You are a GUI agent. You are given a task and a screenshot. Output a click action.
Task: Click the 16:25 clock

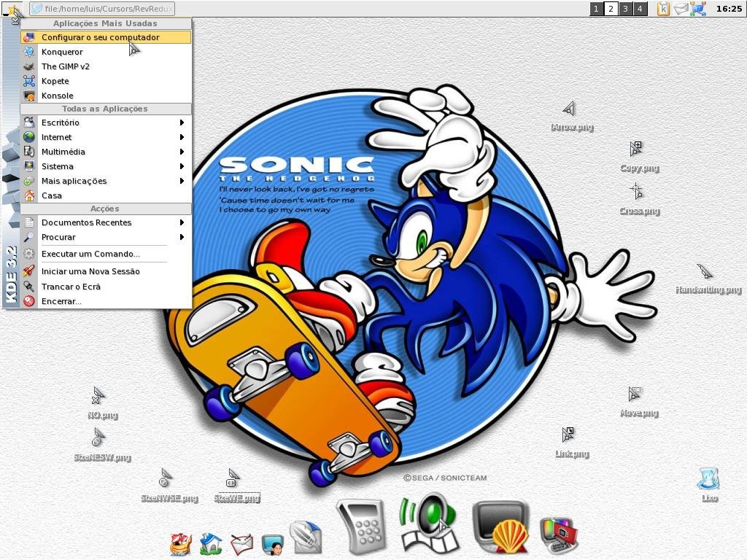729,9
